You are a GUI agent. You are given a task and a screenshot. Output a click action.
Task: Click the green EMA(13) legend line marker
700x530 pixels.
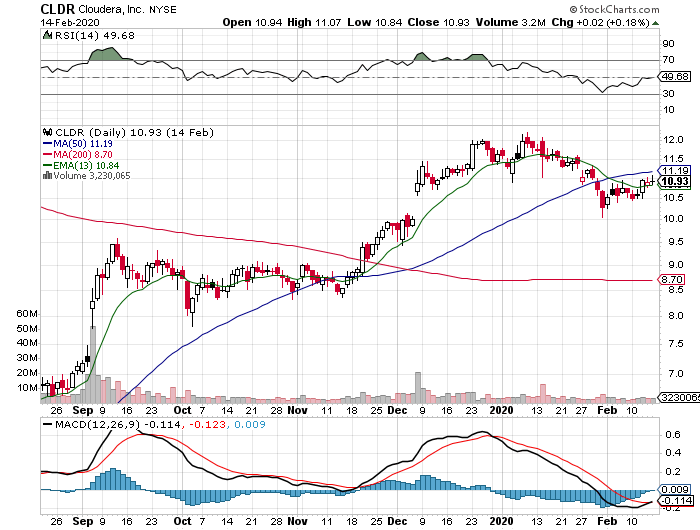(x=45, y=165)
